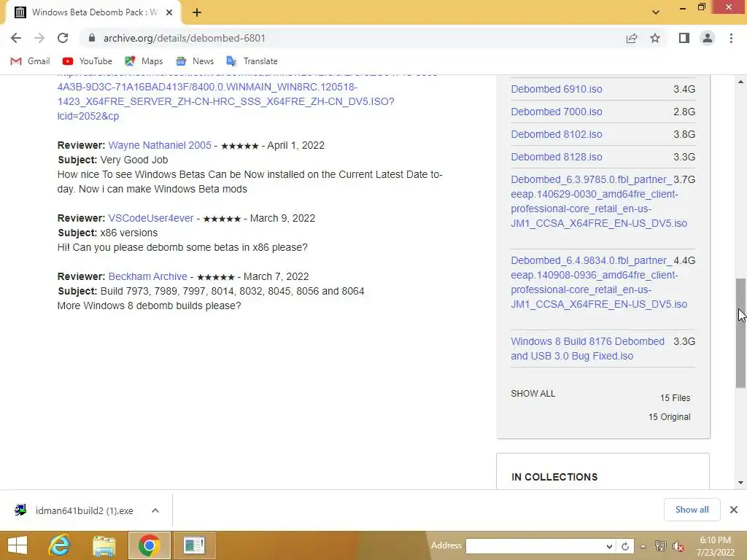Click the taskbar address refresh icon
747x560 pixels.
tap(625, 546)
